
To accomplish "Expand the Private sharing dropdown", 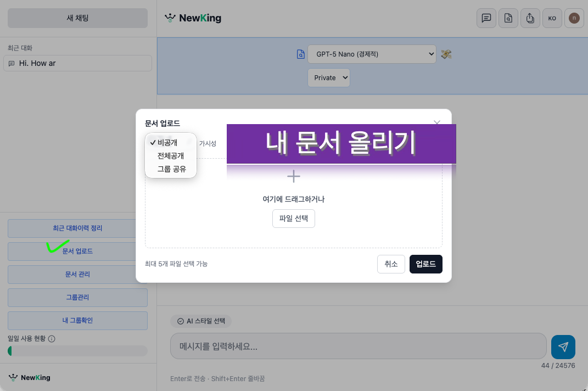I will click(328, 77).
